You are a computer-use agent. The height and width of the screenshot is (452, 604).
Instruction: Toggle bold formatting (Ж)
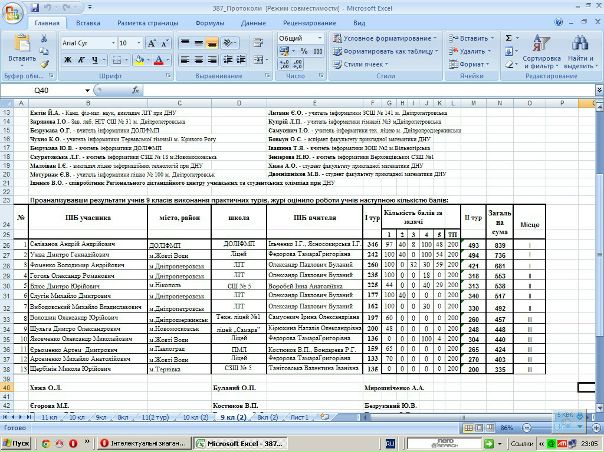point(67,61)
